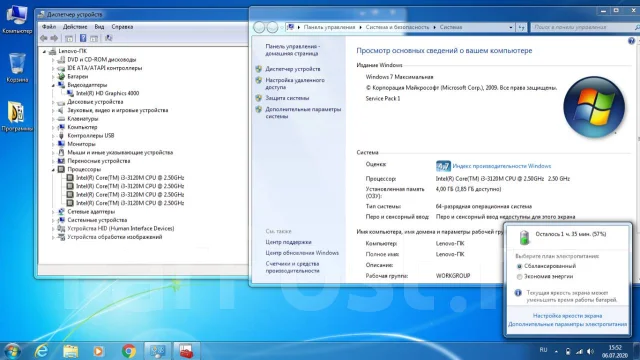This screenshot has width=640, height=360.
Task: Expand DVD и CD-ROM дисководы node
Action: click(53, 60)
